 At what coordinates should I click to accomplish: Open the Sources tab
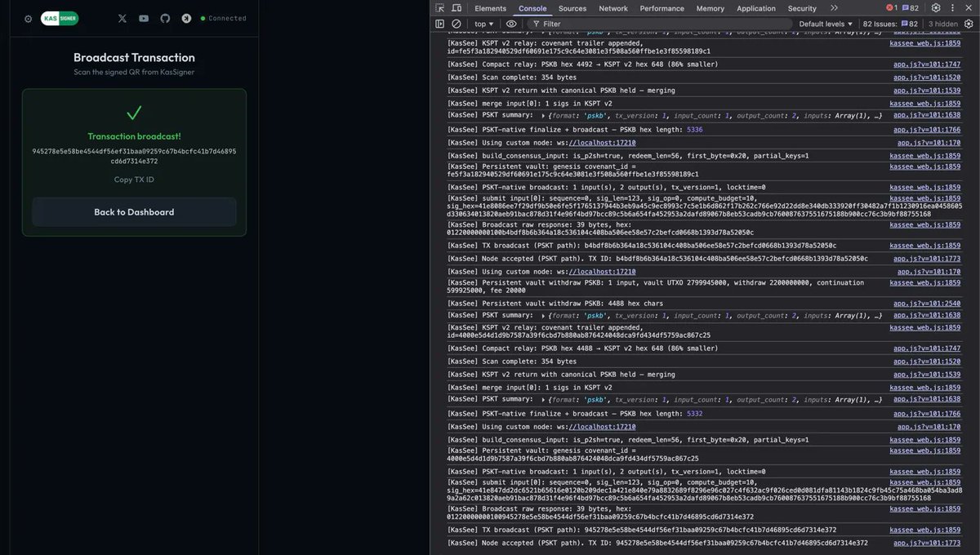point(572,8)
